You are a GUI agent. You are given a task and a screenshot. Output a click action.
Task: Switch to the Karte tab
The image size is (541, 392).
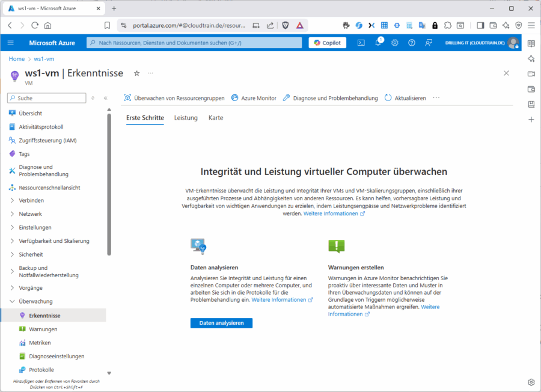pyautogui.click(x=216, y=118)
